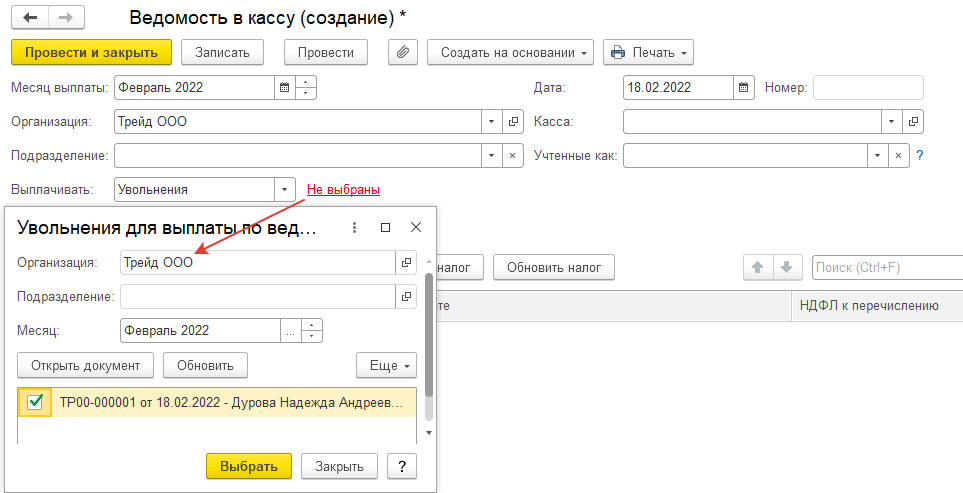Click the open icon next to Касса

(912, 122)
